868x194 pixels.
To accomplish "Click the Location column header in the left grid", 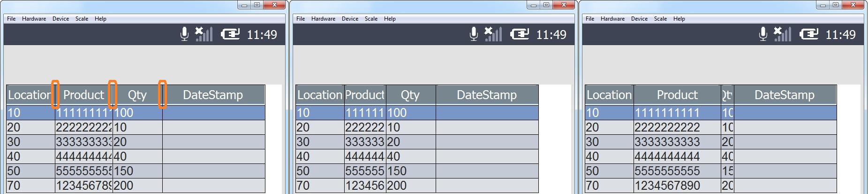I will point(29,95).
